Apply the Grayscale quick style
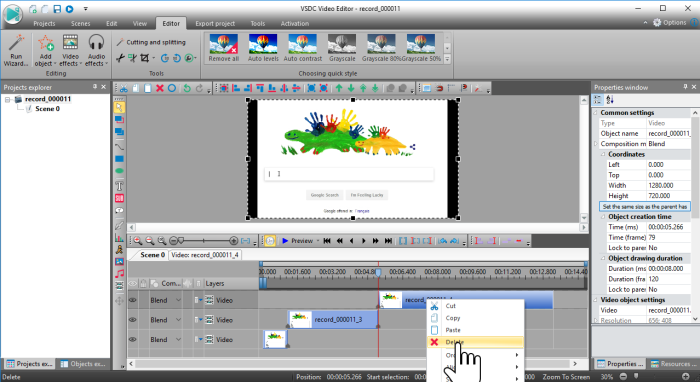Screen dimensions: 700x382 click(342, 48)
